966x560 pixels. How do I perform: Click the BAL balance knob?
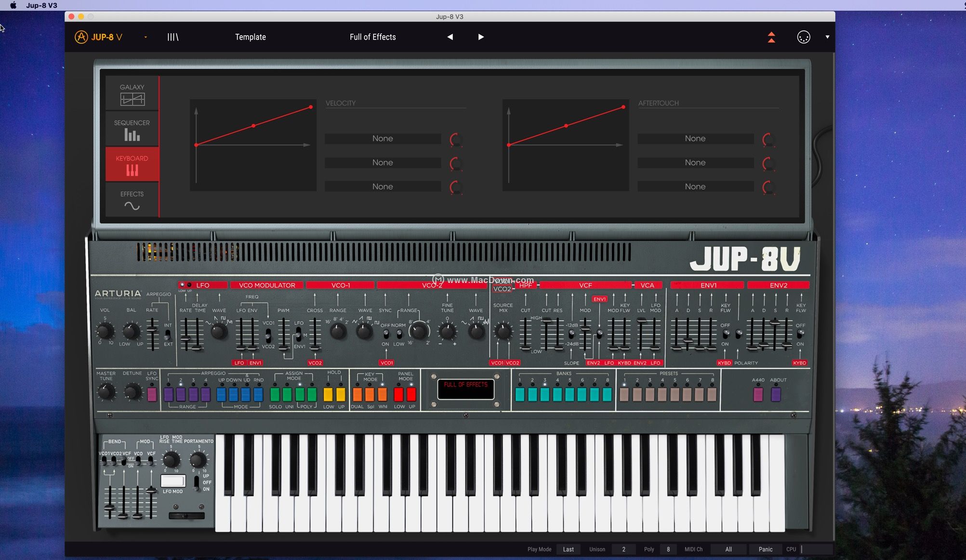pos(131,331)
